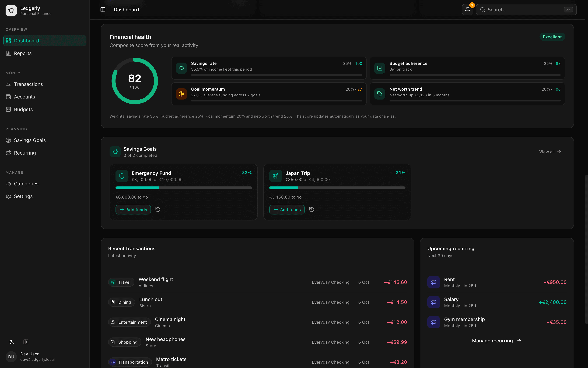588x368 pixels.
Task: Open Reports in the sidebar
Action: pos(45,53)
